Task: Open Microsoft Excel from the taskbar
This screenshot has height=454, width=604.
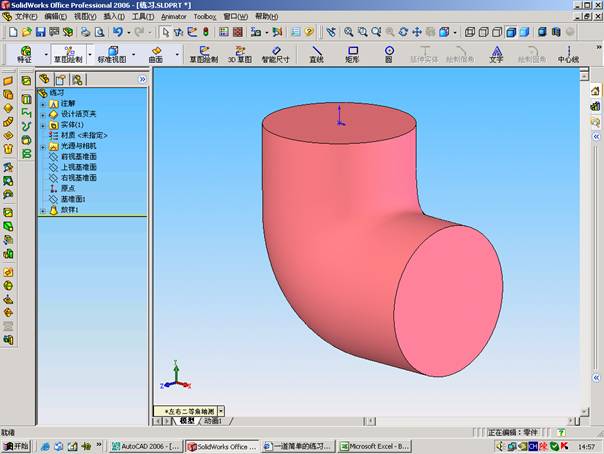Action: pyautogui.click(x=375, y=446)
